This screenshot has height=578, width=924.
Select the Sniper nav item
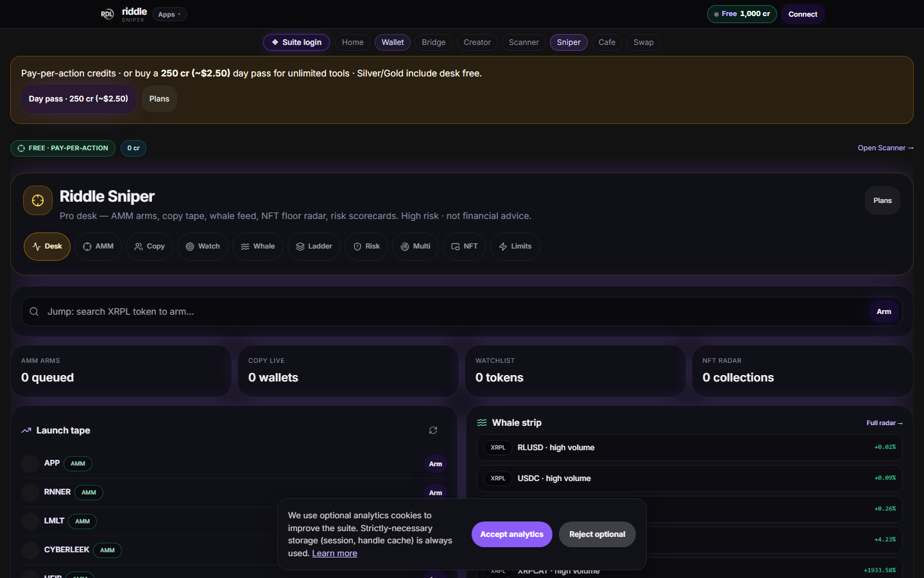(x=569, y=42)
